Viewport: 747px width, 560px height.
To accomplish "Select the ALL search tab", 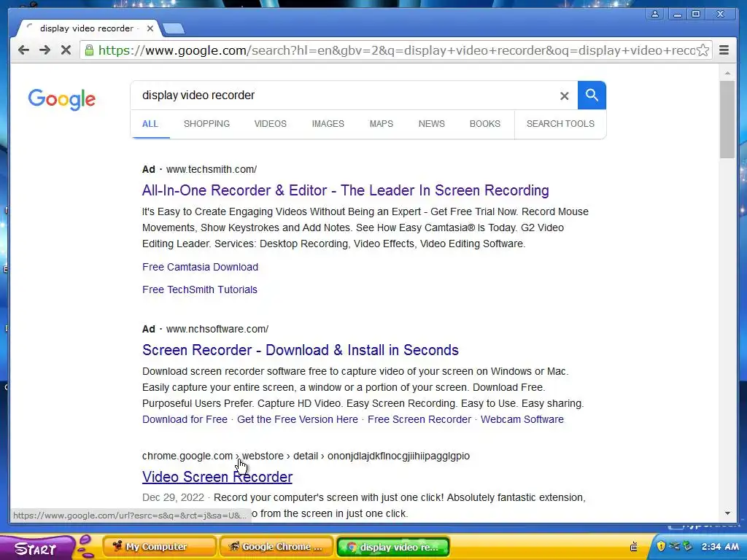I will click(150, 124).
